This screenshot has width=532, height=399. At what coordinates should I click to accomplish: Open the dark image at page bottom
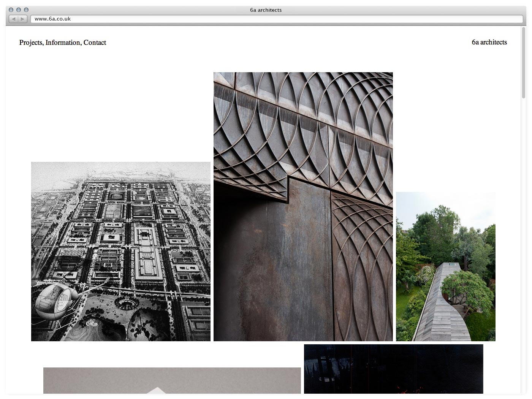[x=393, y=369]
